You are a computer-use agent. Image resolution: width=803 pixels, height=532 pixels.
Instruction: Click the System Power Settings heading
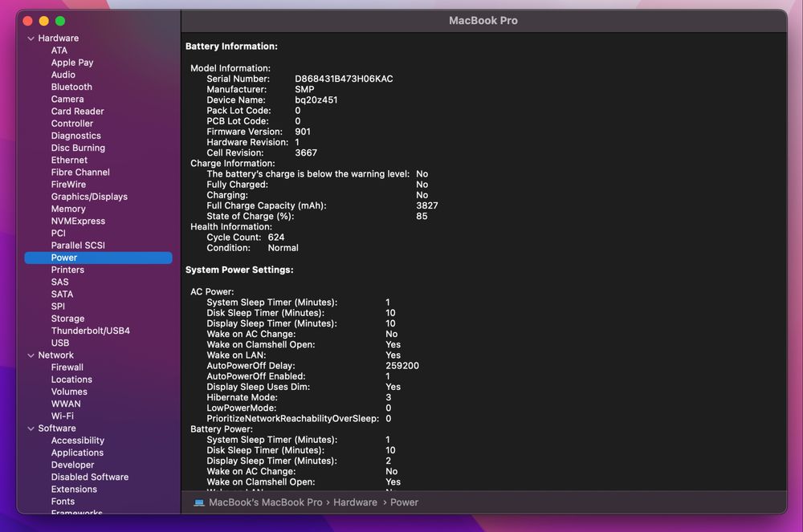[239, 270]
